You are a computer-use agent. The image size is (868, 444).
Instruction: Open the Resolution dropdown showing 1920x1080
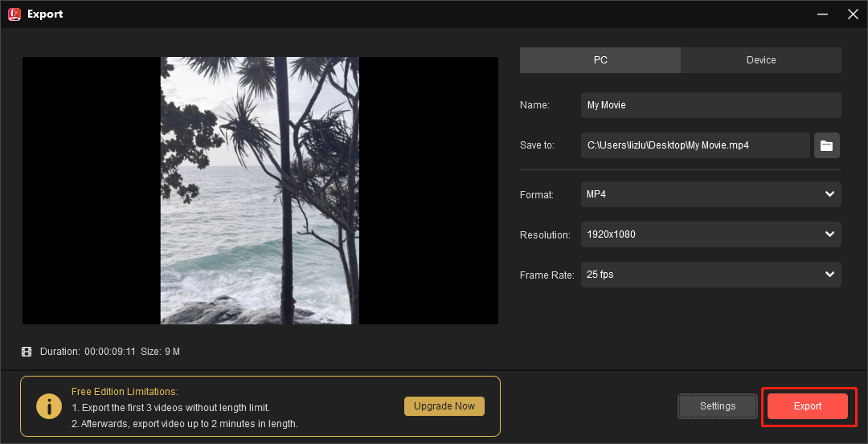tap(710, 234)
